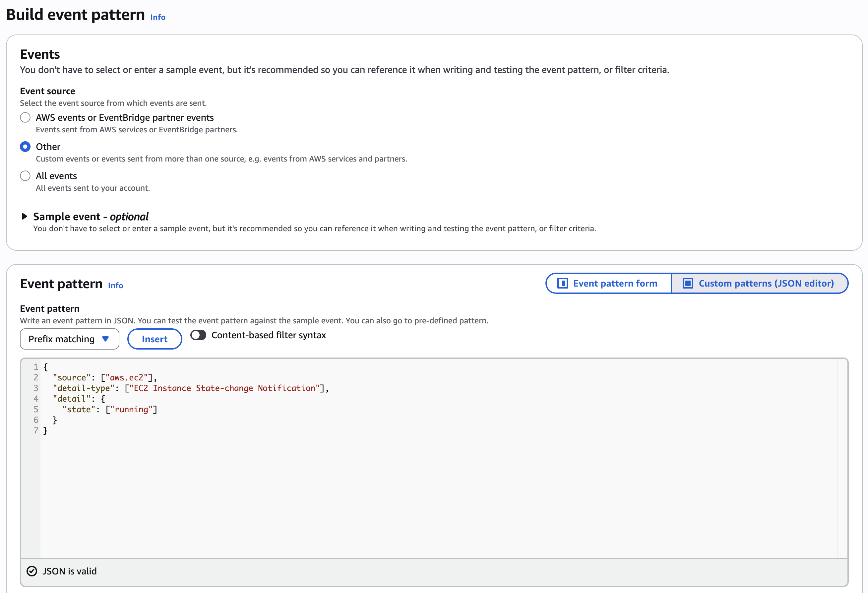This screenshot has width=868, height=593.
Task: Choose the All events radio option
Action: coord(25,176)
